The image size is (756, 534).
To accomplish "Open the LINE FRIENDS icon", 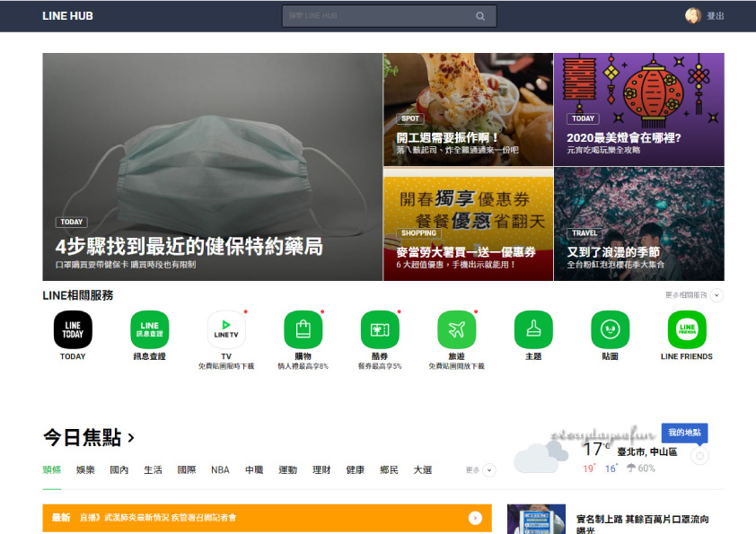I will [687, 329].
